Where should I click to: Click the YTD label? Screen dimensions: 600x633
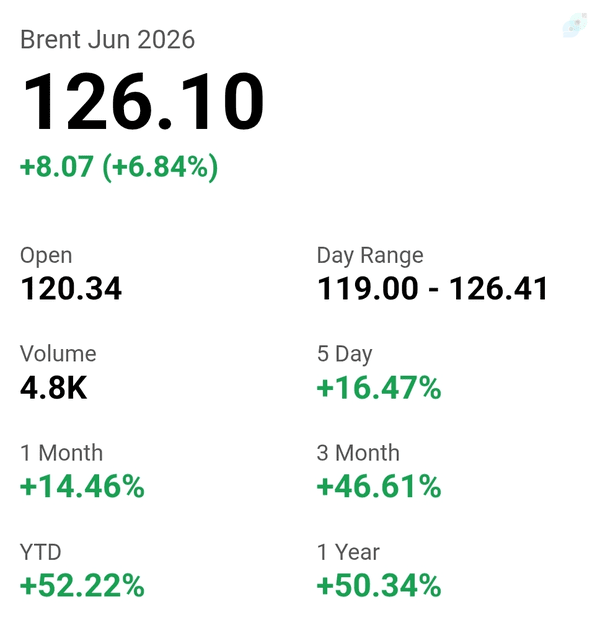point(40,552)
